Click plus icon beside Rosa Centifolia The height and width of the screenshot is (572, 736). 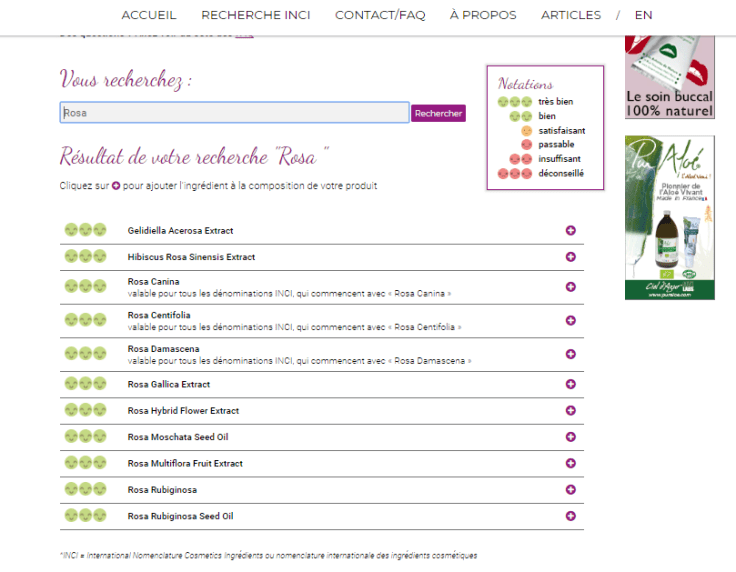[x=571, y=321]
